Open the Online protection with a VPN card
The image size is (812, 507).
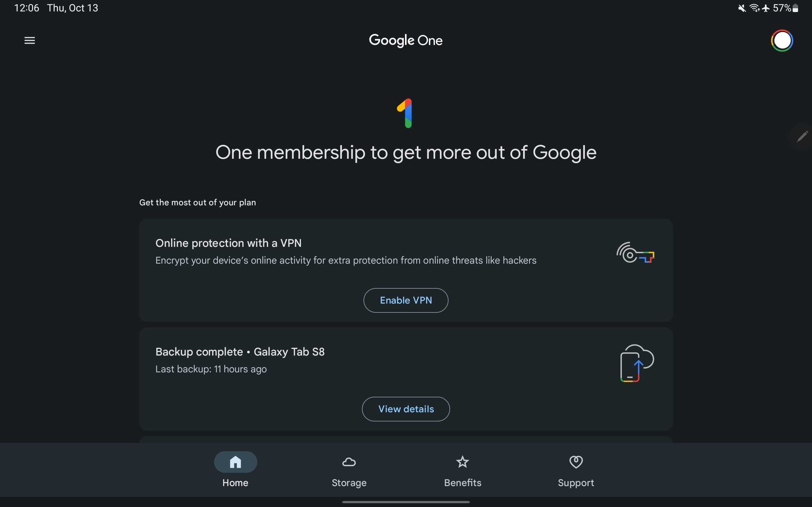pyautogui.click(x=406, y=270)
